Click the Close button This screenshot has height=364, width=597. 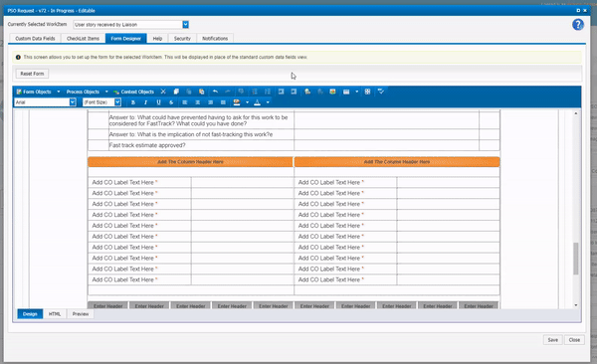click(574, 340)
